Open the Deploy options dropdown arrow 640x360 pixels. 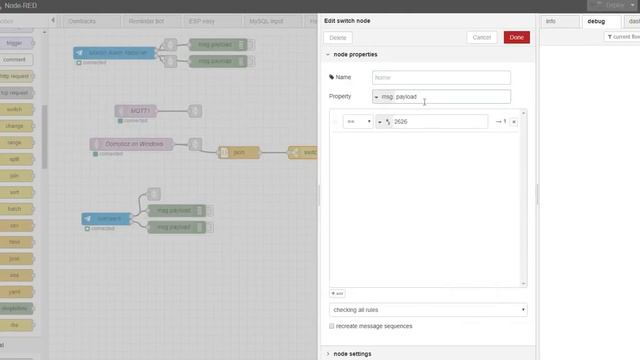(633, 5)
